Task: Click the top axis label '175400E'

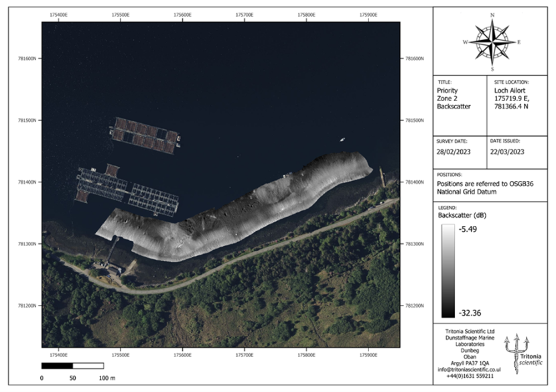Action: (58, 15)
